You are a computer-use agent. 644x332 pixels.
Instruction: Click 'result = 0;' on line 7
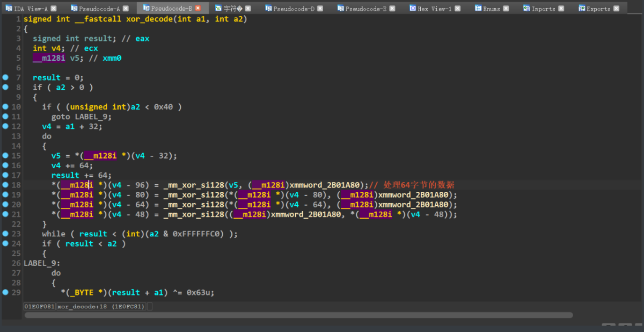pyautogui.click(x=58, y=77)
